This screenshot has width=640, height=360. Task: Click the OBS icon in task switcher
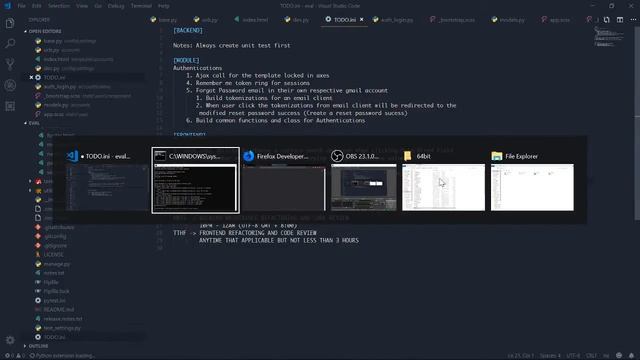(x=337, y=156)
